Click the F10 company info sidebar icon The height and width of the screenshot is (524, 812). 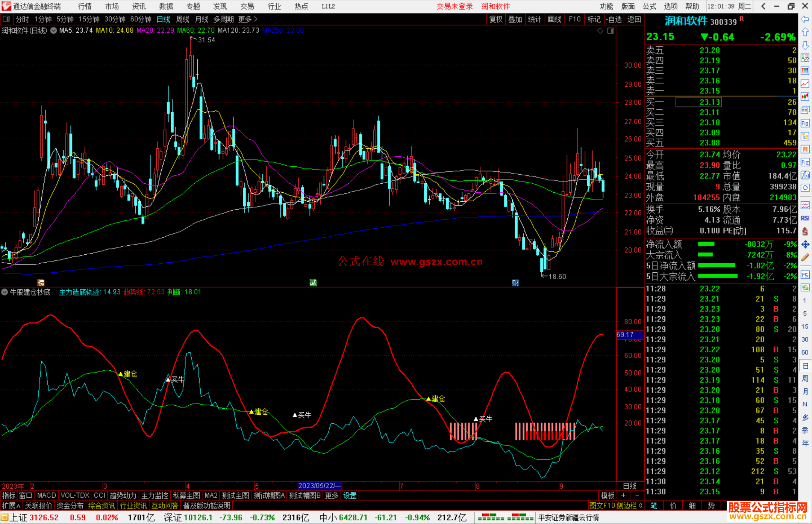tap(805, 123)
